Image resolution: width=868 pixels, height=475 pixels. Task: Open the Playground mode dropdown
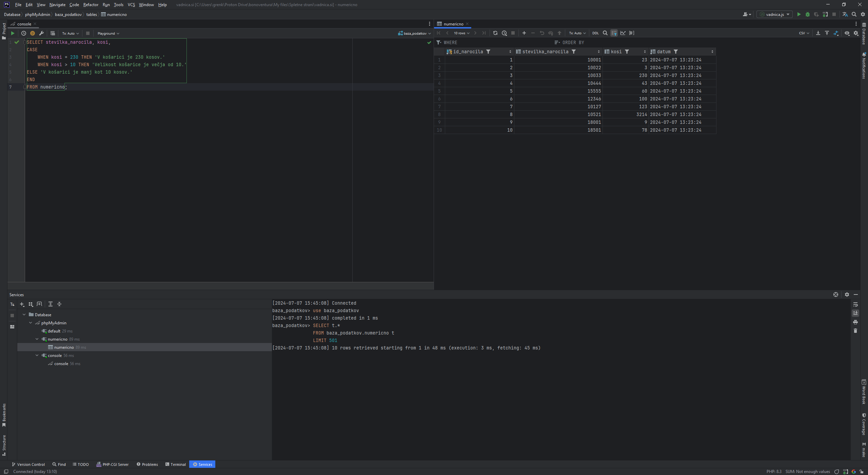(x=108, y=33)
